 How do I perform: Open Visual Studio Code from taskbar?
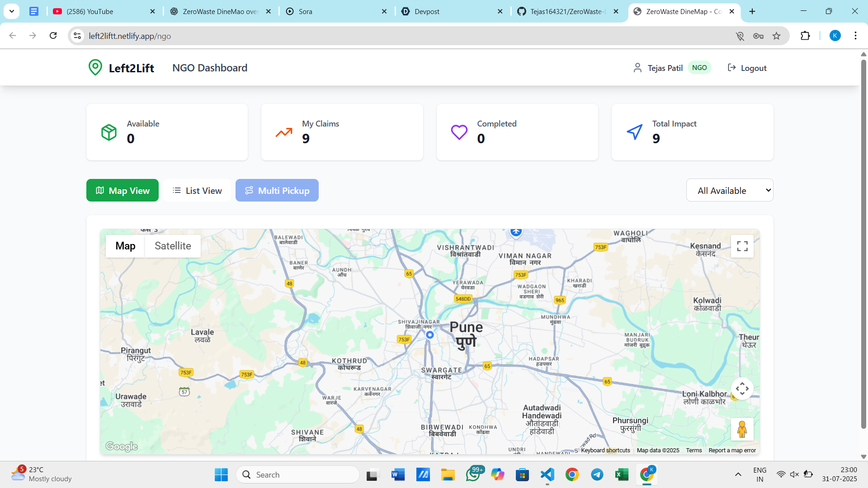(x=547, y=474)
